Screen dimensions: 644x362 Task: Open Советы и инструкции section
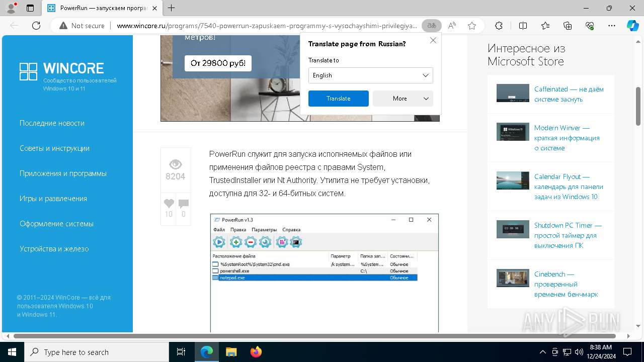(54, 148)
